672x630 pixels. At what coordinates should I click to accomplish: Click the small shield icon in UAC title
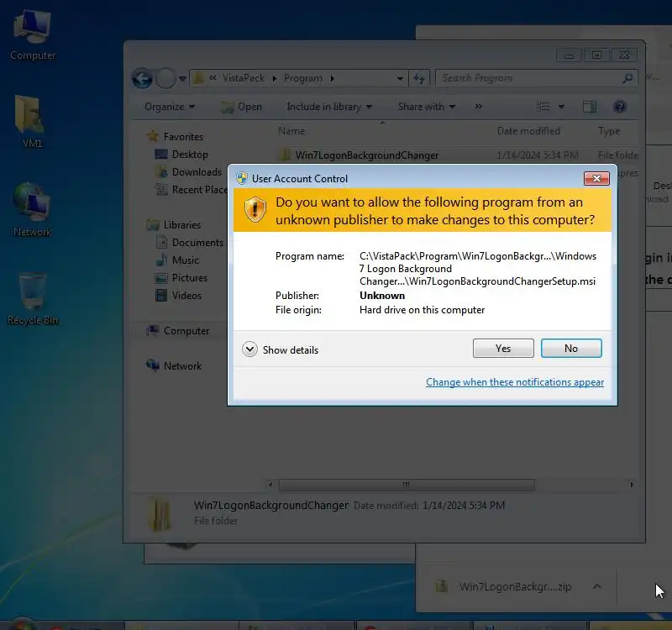[242, 178]
